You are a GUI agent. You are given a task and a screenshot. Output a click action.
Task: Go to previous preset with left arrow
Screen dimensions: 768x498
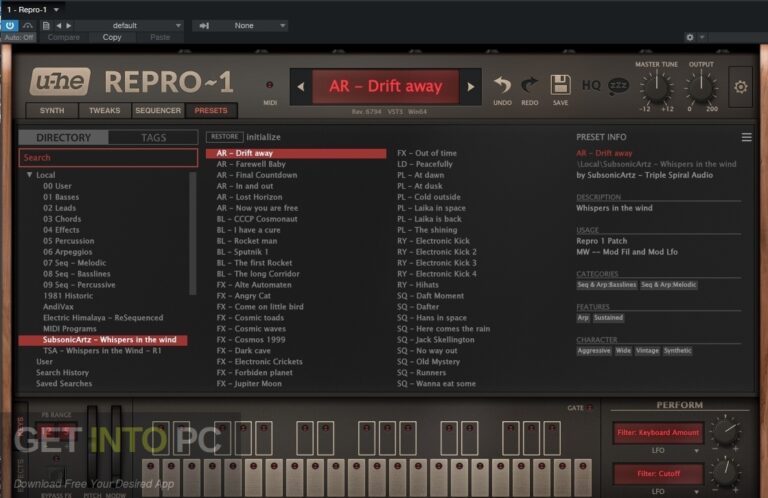tap(301, 87)
